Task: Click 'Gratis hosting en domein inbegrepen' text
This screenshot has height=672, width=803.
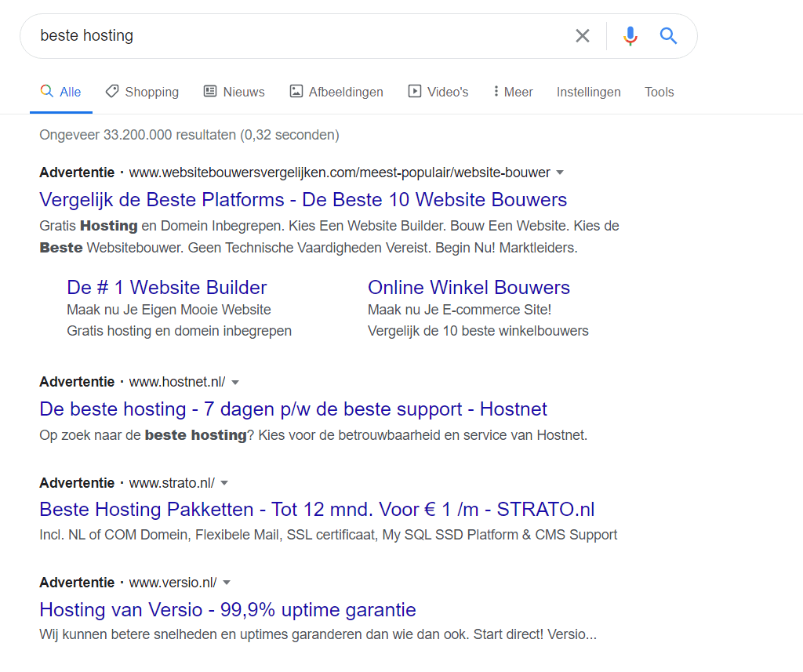Action: pyautogui.click(x=180, y=331)
